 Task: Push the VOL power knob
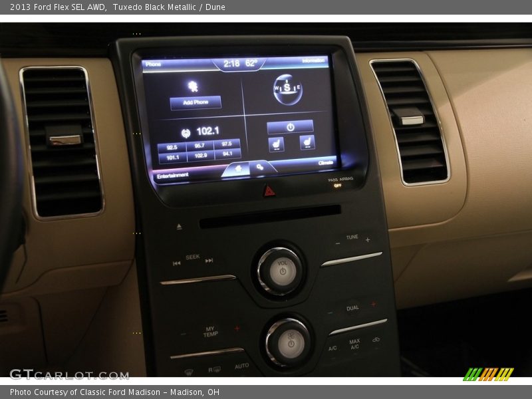point(281,271)
